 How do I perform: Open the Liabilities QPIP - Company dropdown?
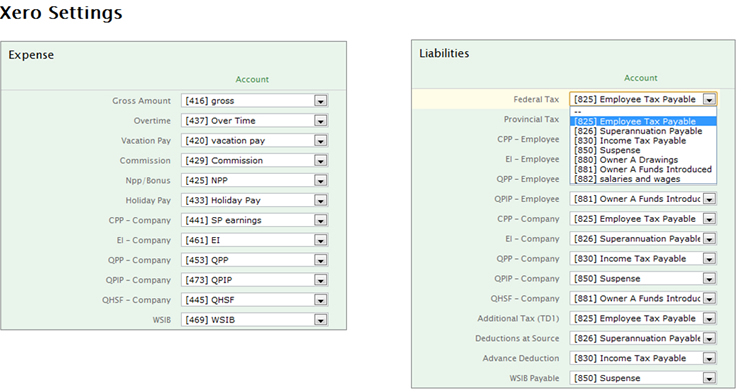643,279
